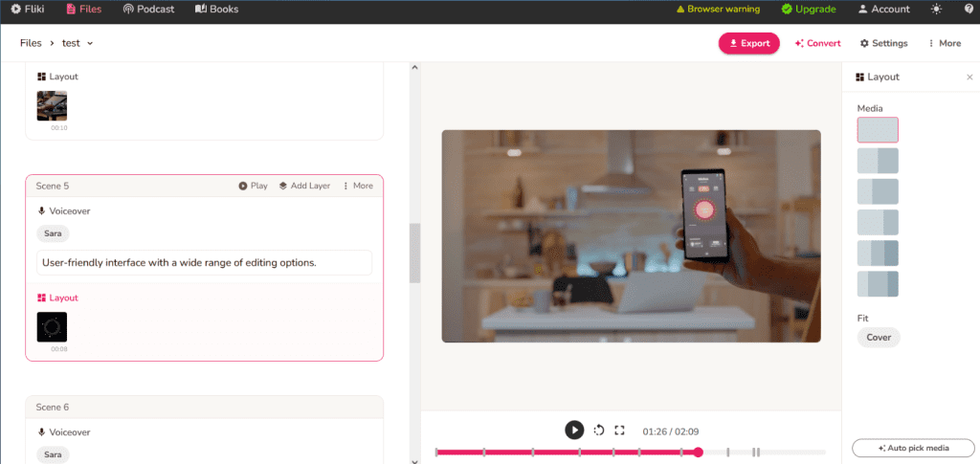Select the full single-media layout
This screenshot has width=980, height=464.
pos(878,130)
